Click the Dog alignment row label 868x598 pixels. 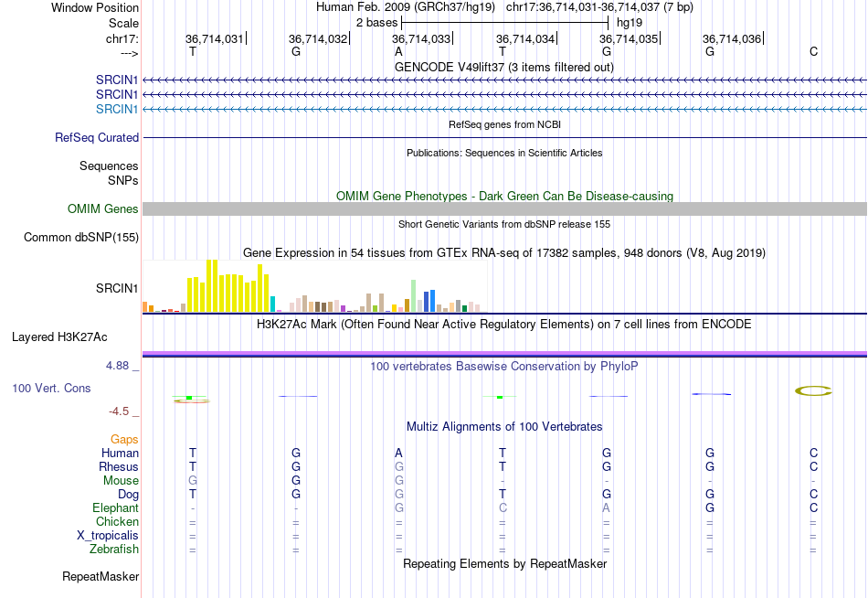(128, 495)
